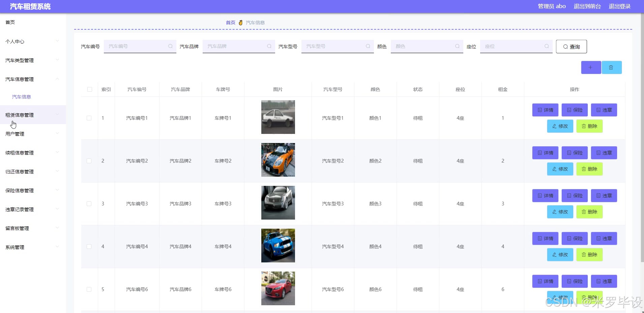Click search icon in 汽车编号 field

[170, 46]
